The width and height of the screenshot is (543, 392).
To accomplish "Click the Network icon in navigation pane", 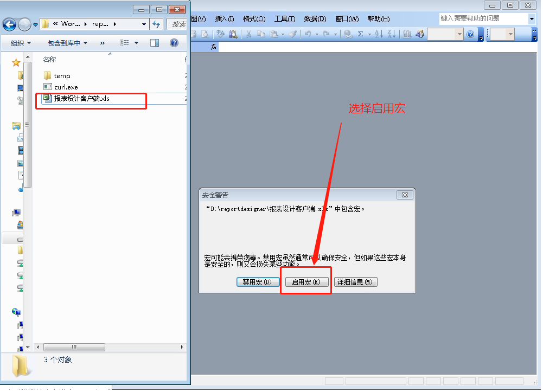I will coord(16,312).
